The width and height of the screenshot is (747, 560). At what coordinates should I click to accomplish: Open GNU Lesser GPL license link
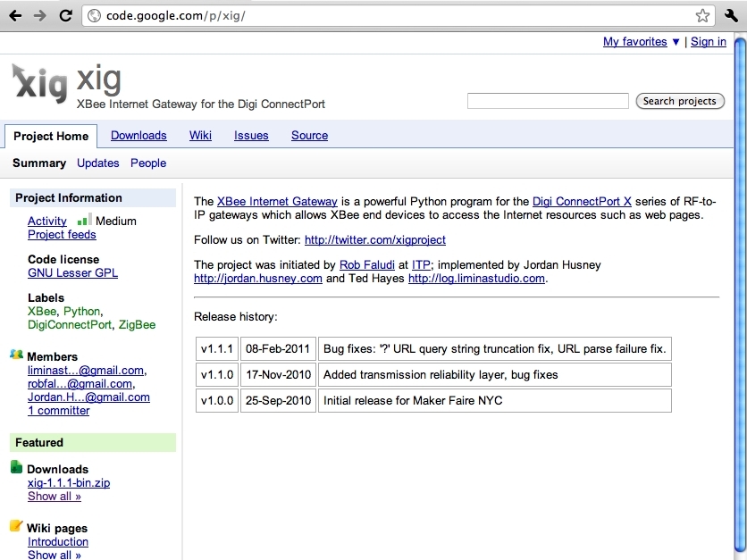pyautogui.click(x=72, y=273)
